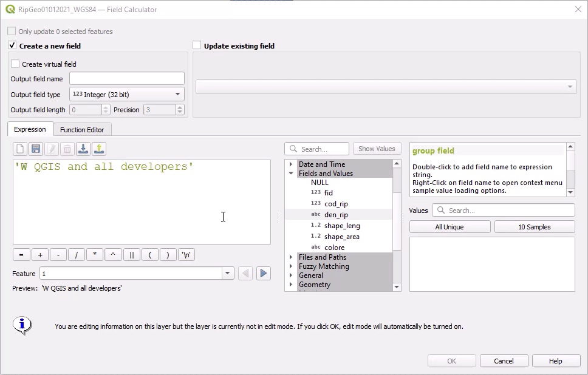Click the Export user expressions icon

click(99, 149)
